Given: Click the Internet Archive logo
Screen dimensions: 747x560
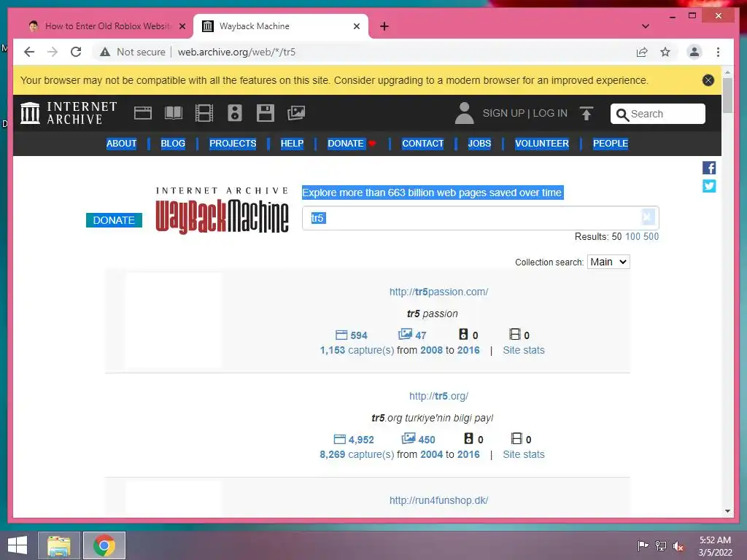Looking at the screenshot, I should coord(69,113).
